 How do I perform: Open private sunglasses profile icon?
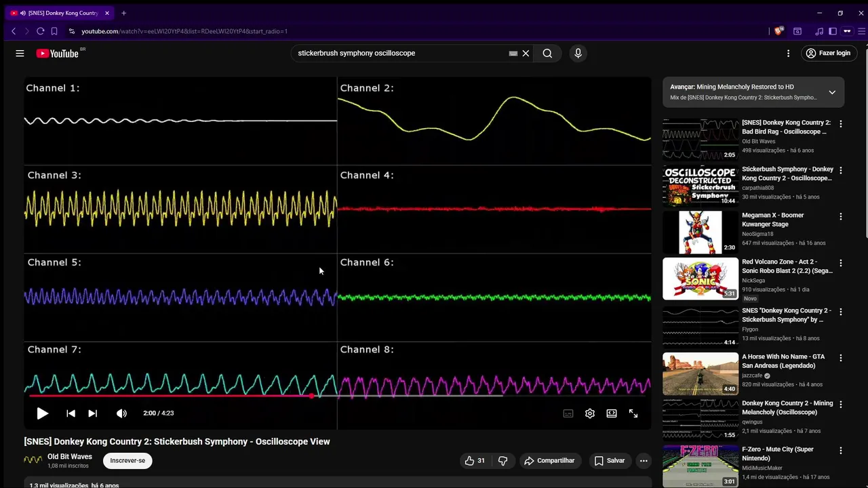point(847,31)
